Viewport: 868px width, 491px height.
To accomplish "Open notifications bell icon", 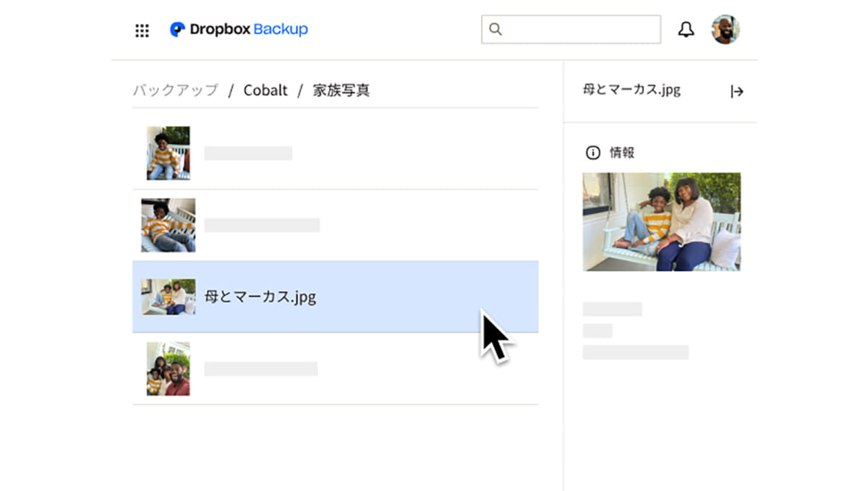I will [x=686, y=30].
